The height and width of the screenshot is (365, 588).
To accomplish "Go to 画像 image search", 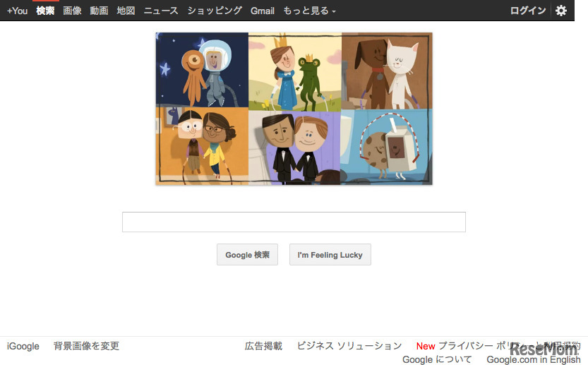I will tap(73, 11).
